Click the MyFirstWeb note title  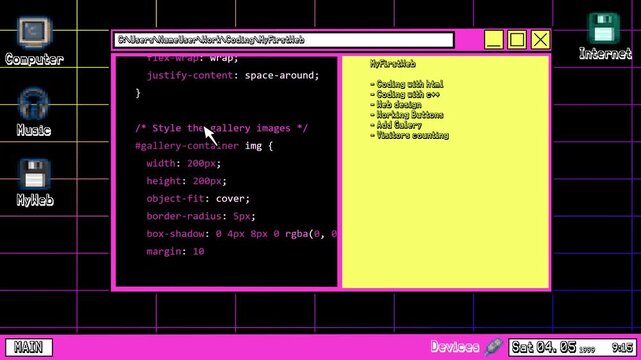pos(393,64)
